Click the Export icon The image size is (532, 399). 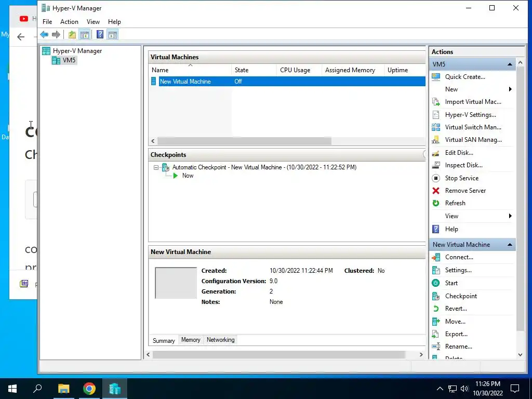436,334
